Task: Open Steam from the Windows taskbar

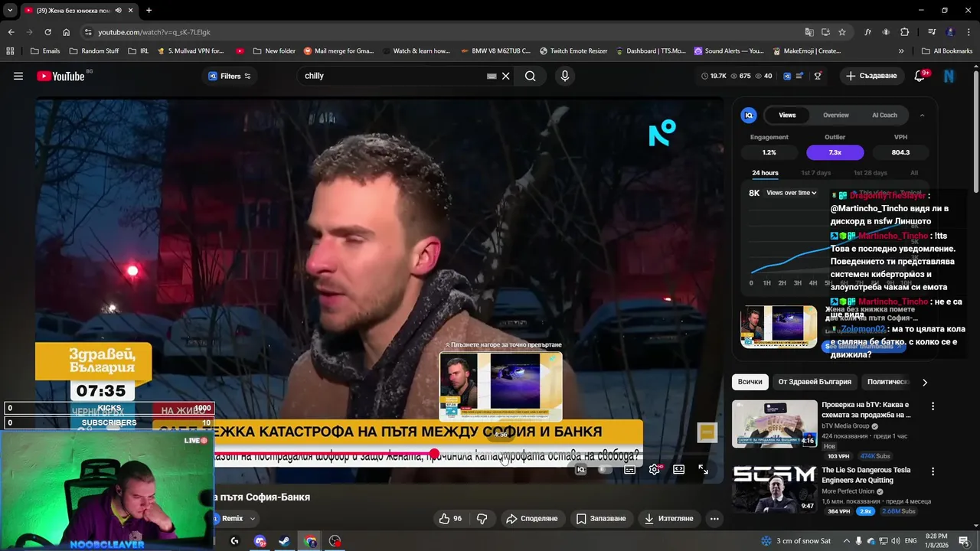Action: [284, 541]
